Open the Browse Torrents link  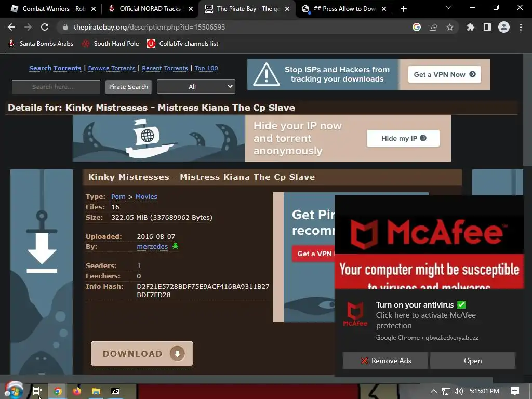pos(112,68)
